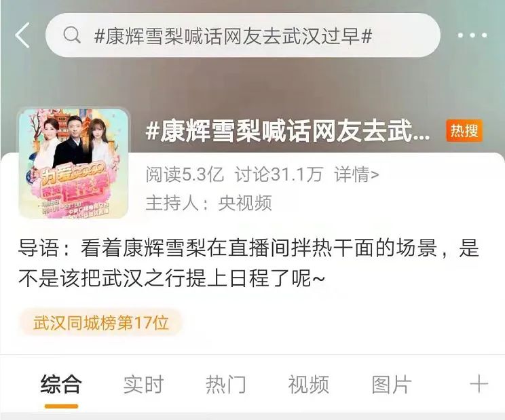Click the 主持人 label text
This screenshot has height=420, width=505.
click(172, 203)
